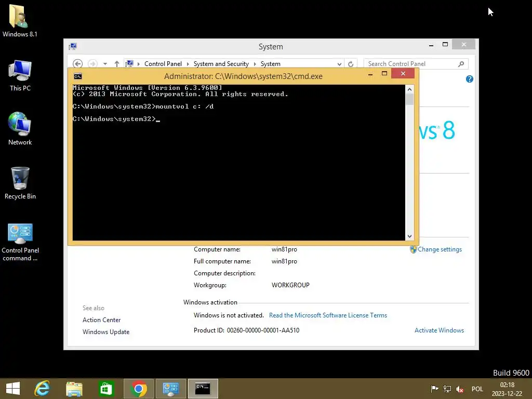Change POL input language indicator
This screenshot has height=399, width=532.
click(x=477, y=389)
